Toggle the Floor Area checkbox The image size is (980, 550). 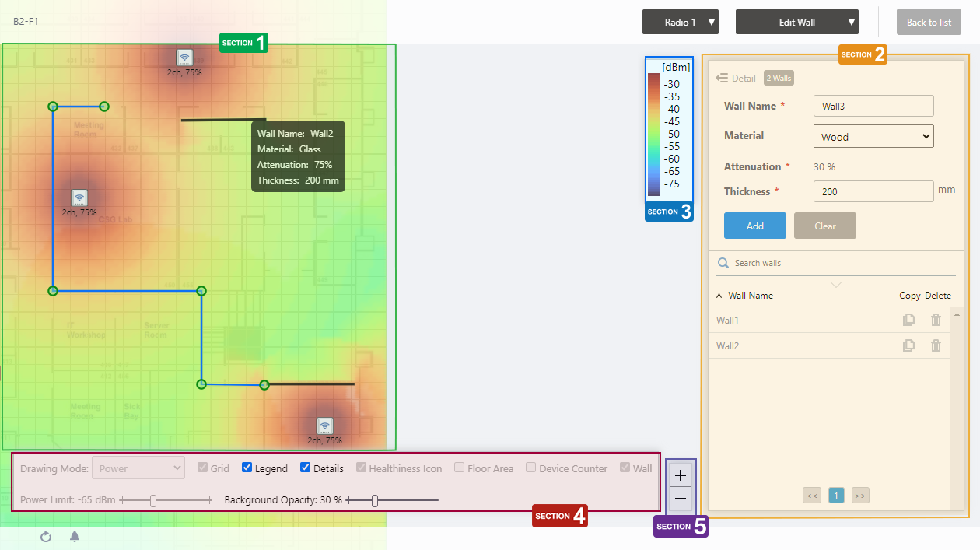point(460,468)
